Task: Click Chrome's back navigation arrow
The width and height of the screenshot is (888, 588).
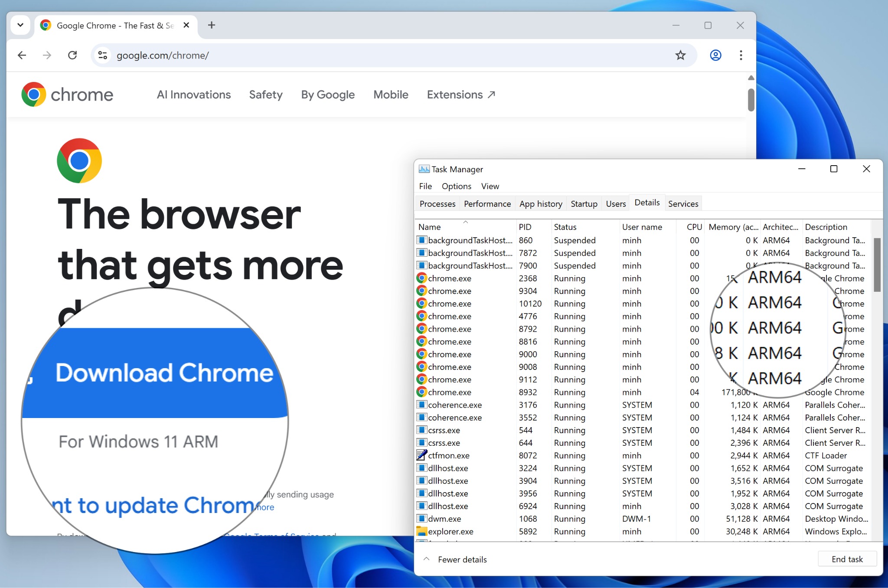Action: click(22, 55)
